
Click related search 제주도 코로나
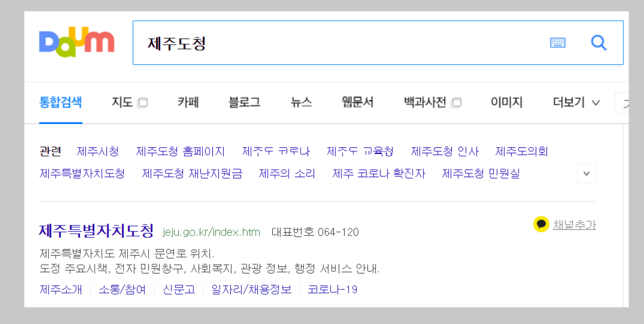click(275, 151)
